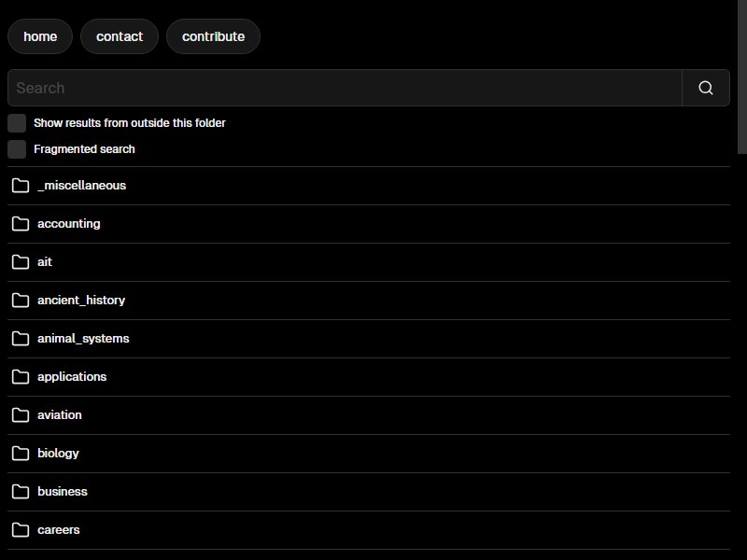Enable Show results from outside this folder

point(17,123)
